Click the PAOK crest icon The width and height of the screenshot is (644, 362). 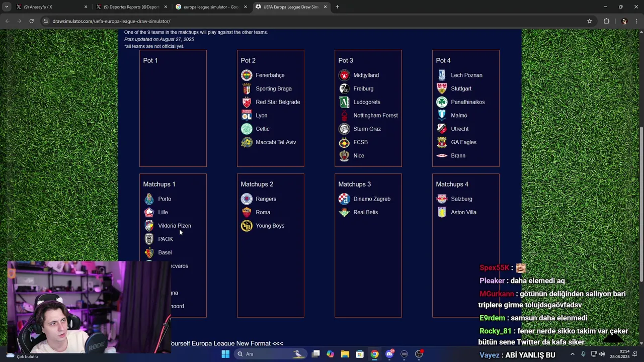pos(149,239)
